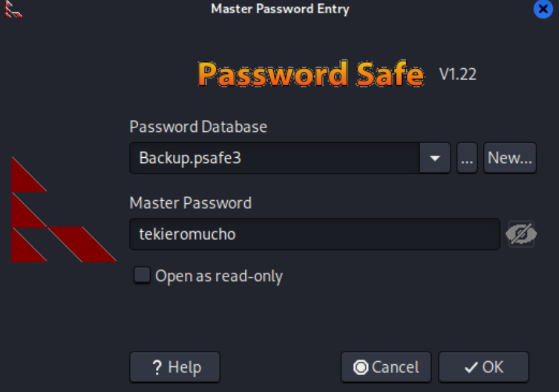Click the Backup.psafe3 combo box field
This screenshot has width=559, height=392.
274,158
